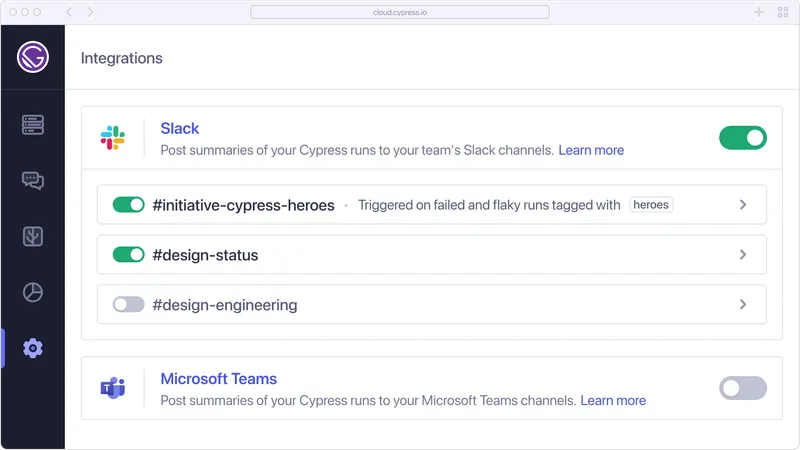Click the Slack logo icon
The width and height of the screenshot is (800, 450).
[x=113, y=138]
